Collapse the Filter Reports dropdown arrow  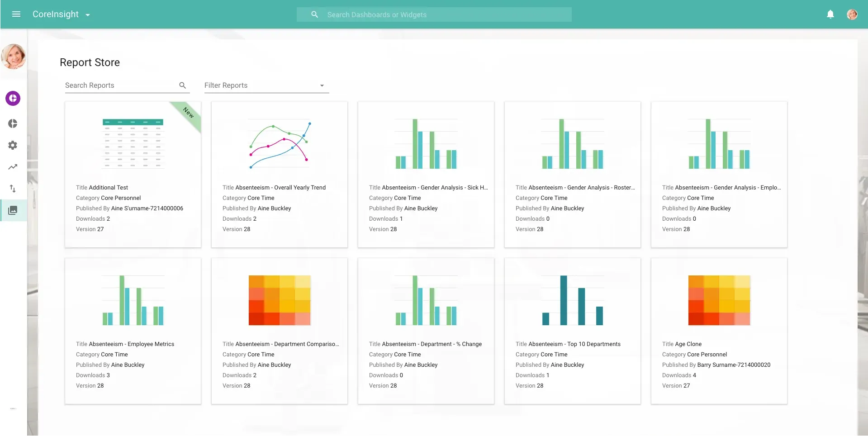tap(322, 85)
